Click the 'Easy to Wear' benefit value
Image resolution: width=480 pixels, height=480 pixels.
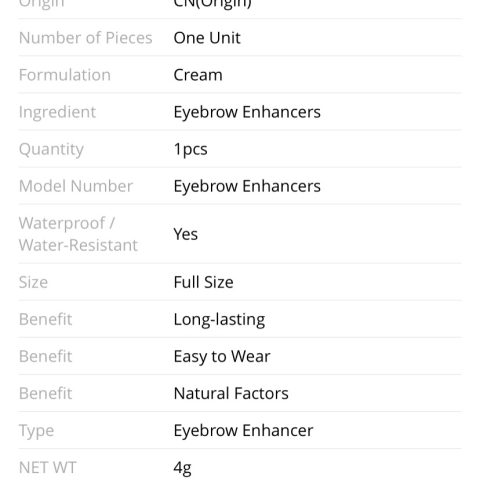(x=222, y=357)
